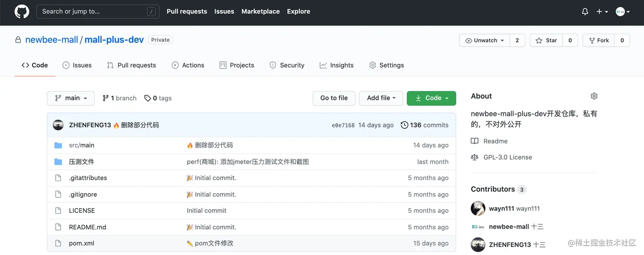Open ZHENFENG13 author link in commit bar

90,125
